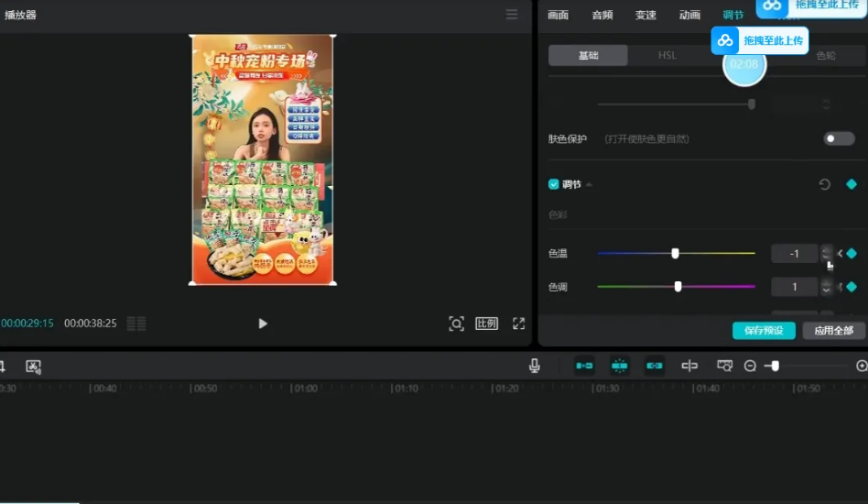This screenshot has width=868, height=504.
Task: Zoom in the timeline with plus icon
Action: pos(862,366)
